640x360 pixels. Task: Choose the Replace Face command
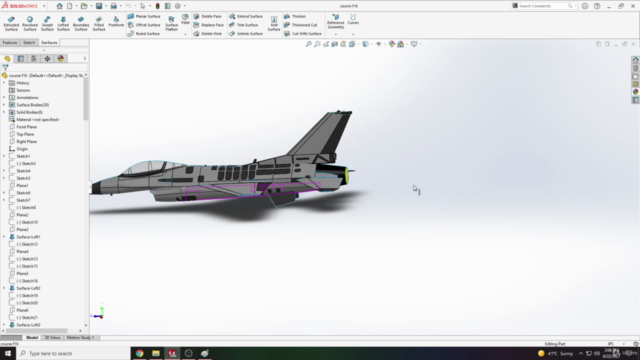pyautogui.click(x=208, y=25)
